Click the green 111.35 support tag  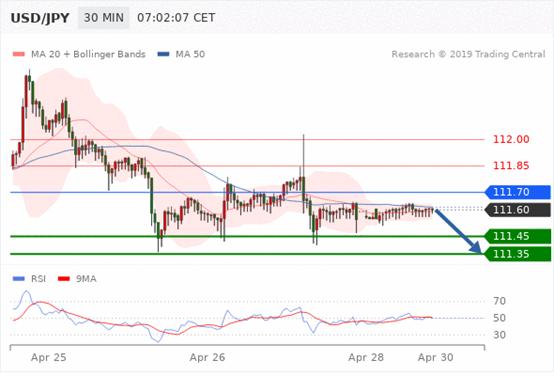point(518,254)
